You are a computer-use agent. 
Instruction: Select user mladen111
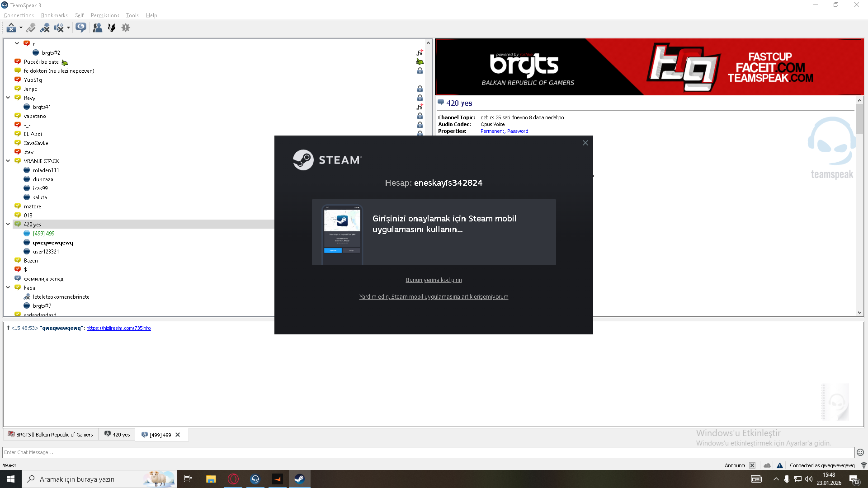[x=46, y=170]
